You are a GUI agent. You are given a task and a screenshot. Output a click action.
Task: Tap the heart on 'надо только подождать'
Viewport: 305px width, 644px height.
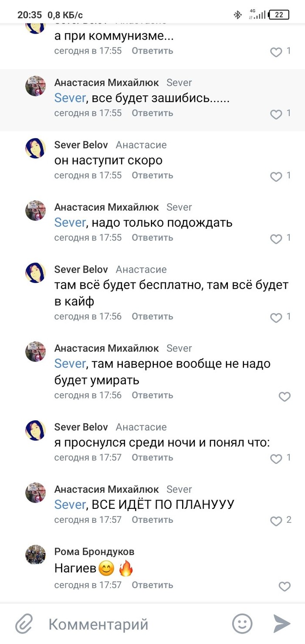(276, 239)
